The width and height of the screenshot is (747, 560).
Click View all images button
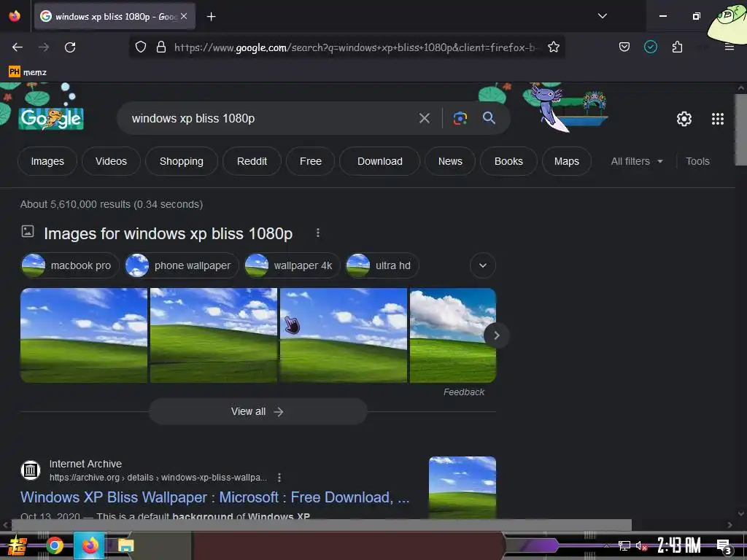coord(258,411)
